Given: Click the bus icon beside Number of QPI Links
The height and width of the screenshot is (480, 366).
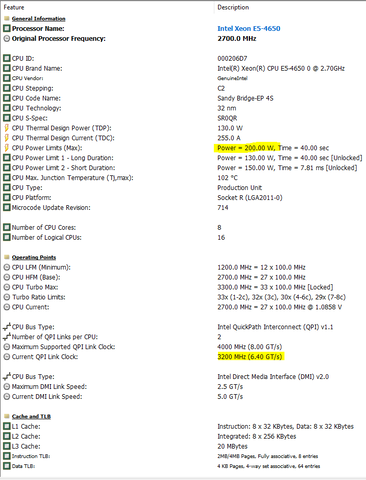Looking at the screenshot, I should (7, 337).
